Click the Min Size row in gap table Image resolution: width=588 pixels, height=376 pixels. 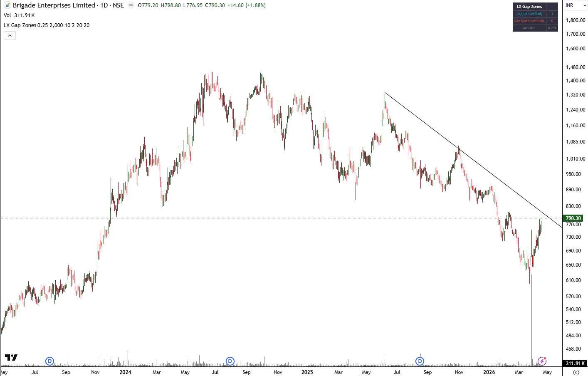(x=535, y=28)
